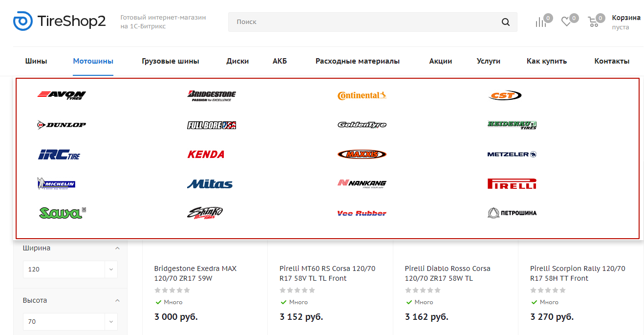
Task: Rate the Pirelli Diablo Rosso Corsa with stars
Action: [423, 290]
